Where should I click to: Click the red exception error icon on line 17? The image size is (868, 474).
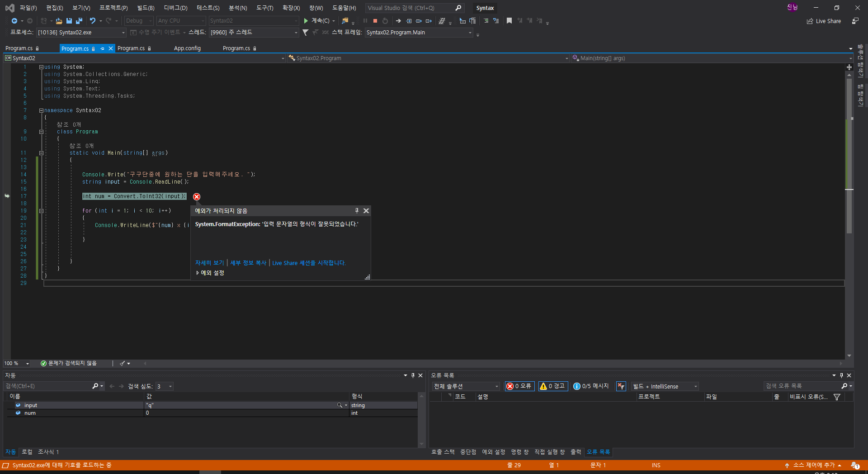[x=197, y=196]
